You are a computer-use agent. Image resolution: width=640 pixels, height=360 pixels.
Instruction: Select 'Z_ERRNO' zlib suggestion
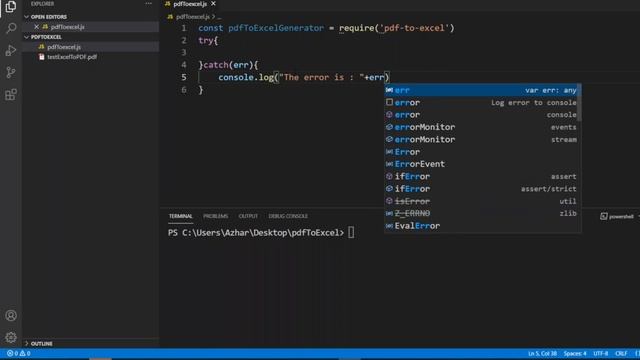coord(481,213)
